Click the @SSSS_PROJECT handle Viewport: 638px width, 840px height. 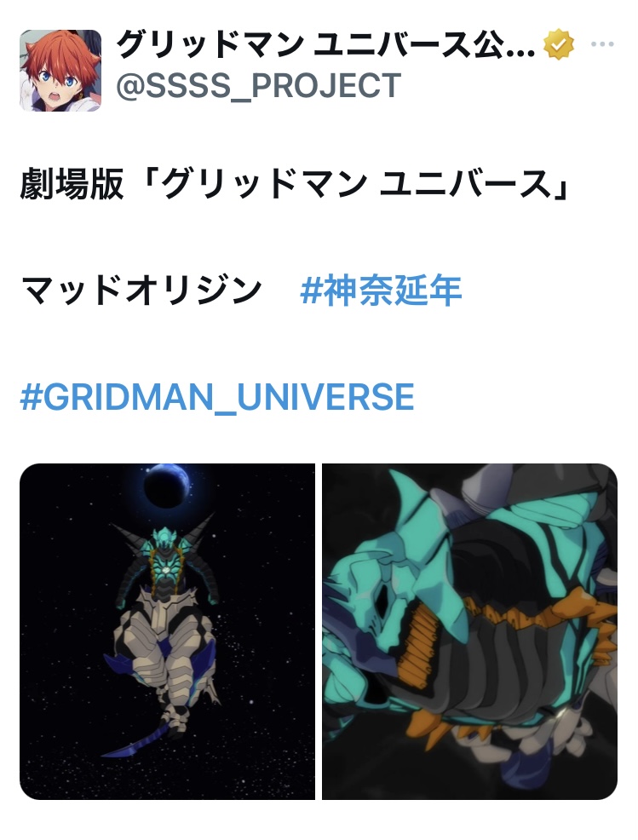(x=259, y=85)
